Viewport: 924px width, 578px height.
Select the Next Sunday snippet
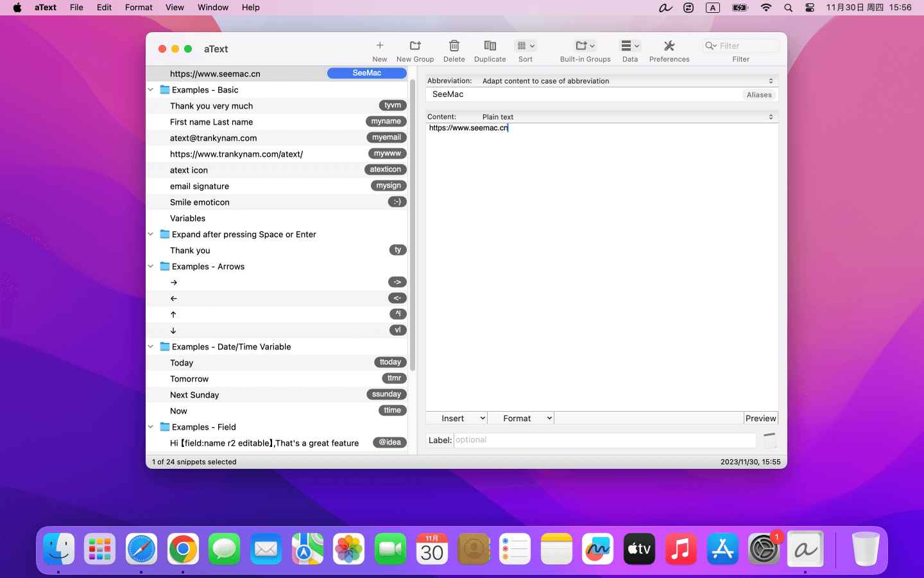coord(277,395)
